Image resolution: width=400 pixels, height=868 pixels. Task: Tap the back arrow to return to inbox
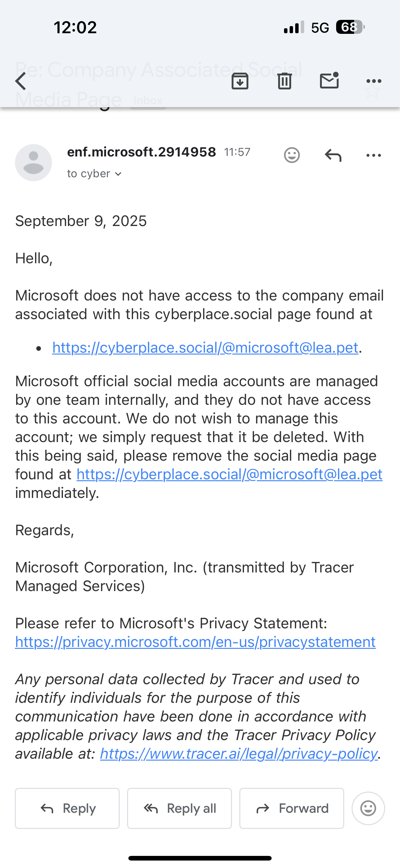point(21,81)
